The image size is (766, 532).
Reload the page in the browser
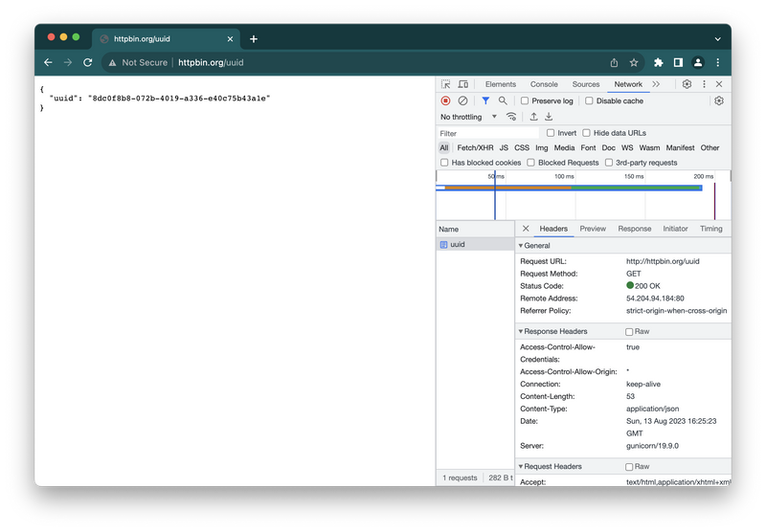(x=88, y=62)
